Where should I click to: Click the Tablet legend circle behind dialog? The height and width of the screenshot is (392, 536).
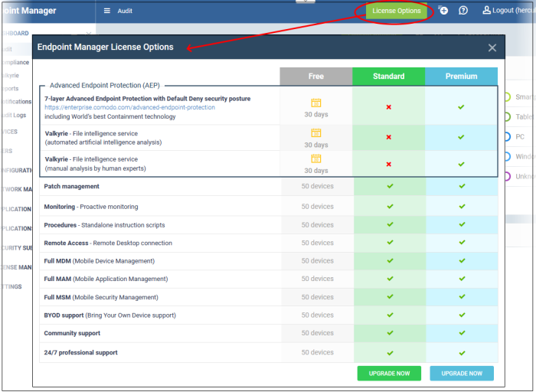tap(508, 116)
